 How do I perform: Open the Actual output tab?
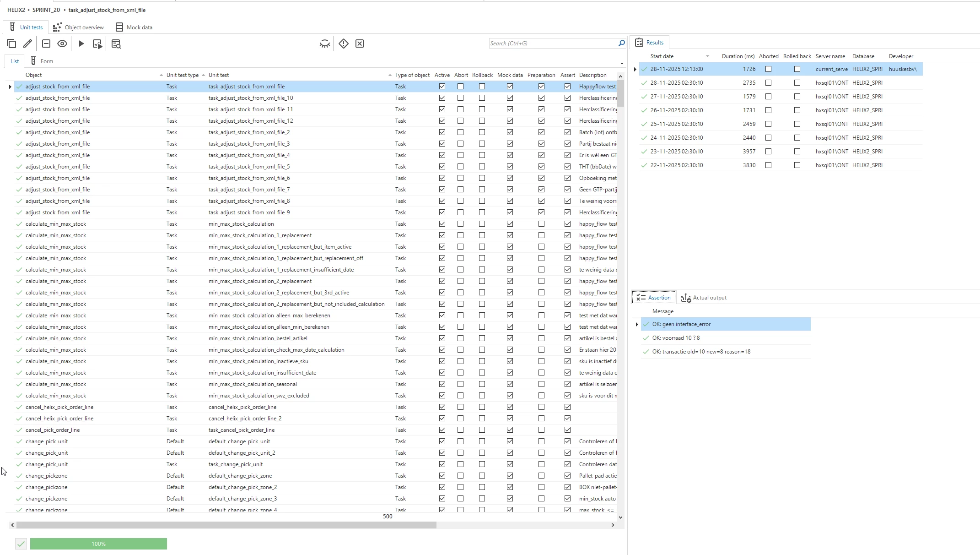(704, 298)
